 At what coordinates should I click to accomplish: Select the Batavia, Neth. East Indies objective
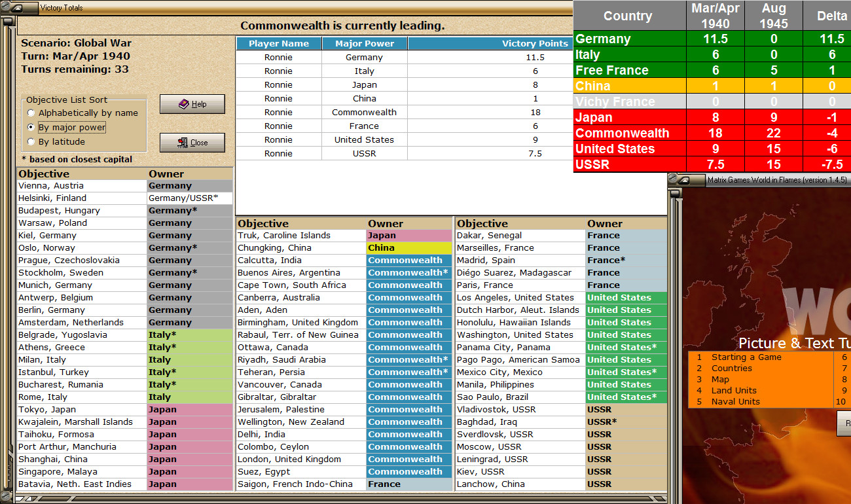tap(82, 484)
